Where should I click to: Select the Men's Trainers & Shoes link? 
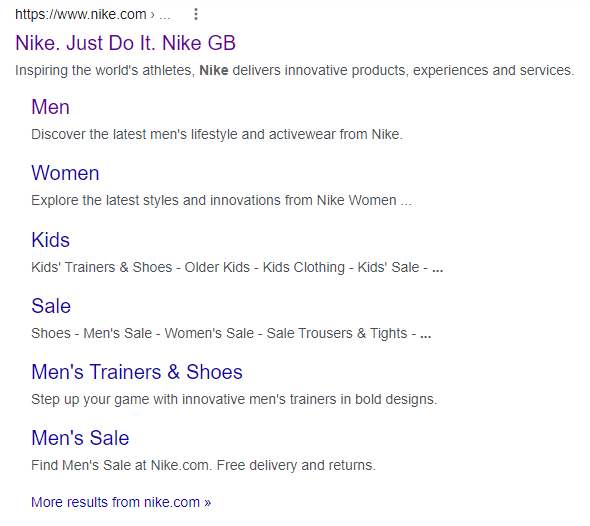point(137,372)
